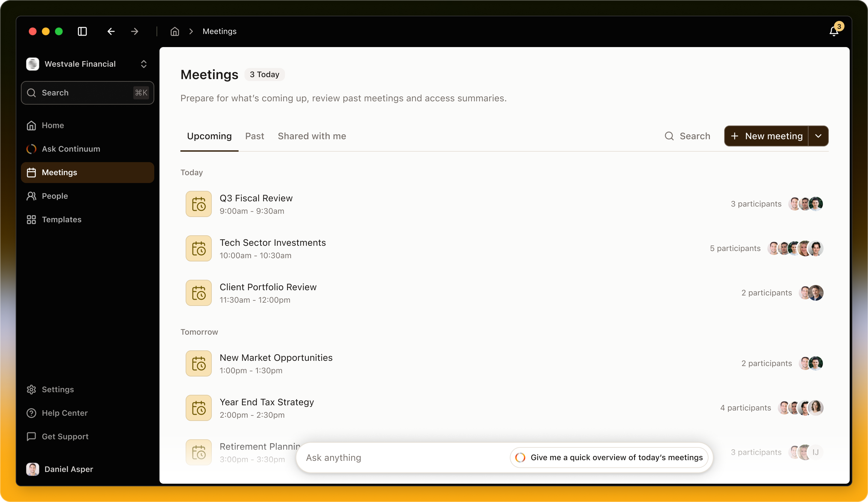The image size is (868, 502).
Task: Open the notifications bell with badge
Action: (834, 31)
